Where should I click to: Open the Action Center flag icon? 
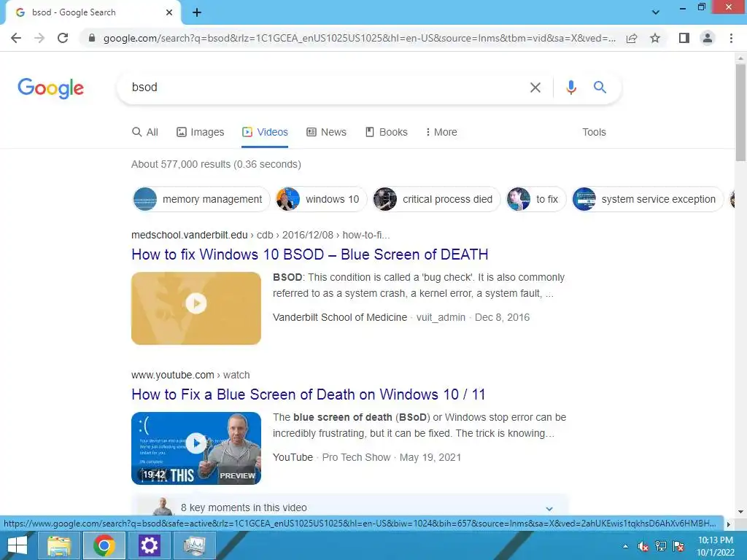coord(678,546)
